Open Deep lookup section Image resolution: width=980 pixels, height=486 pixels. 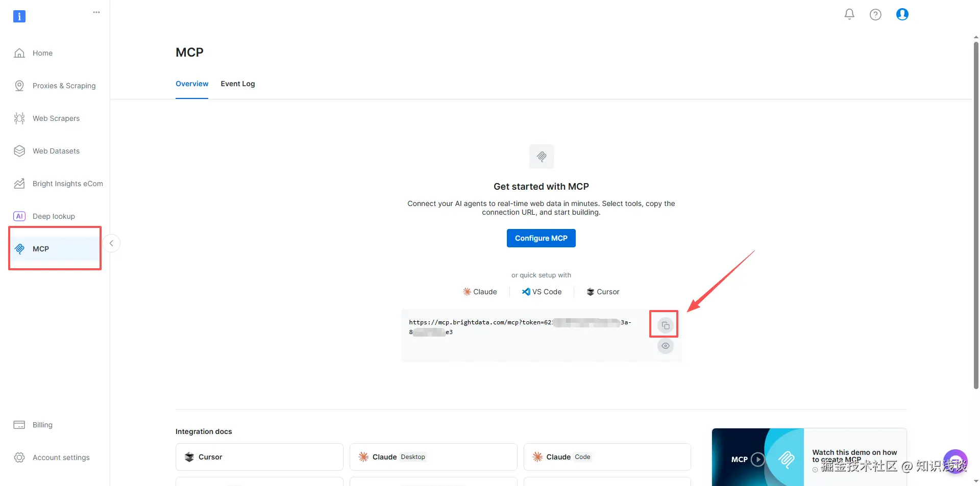click(x=55, y=216)
